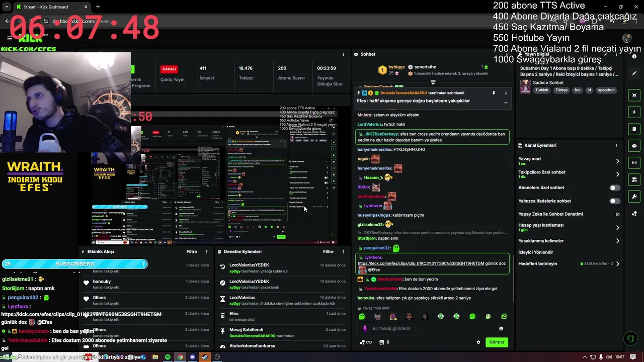
Task: Open the hamburger menu under the address bar
Action: click(x=10, y=38)
